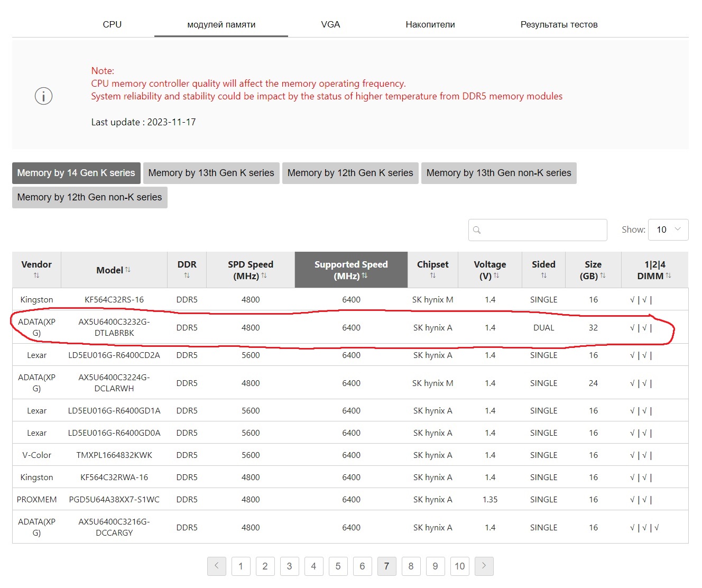Click the search magnifier icon
The height and width of the screenshot is (588, 702).
477,230
